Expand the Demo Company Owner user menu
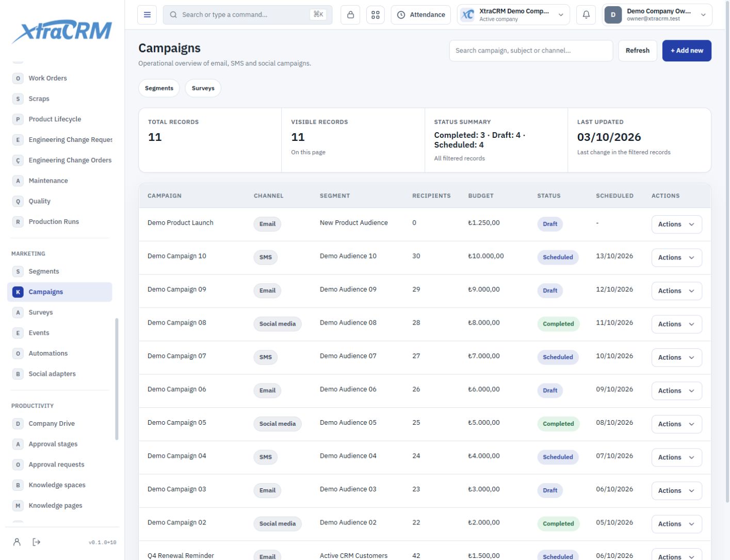 657,15
